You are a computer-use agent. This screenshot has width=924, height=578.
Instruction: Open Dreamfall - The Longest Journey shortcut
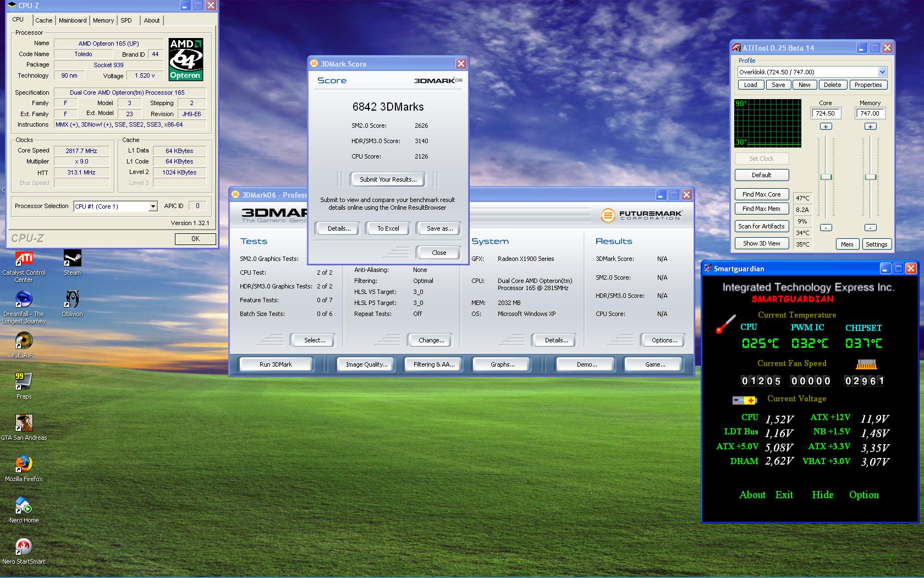click(x=24, y=308)
